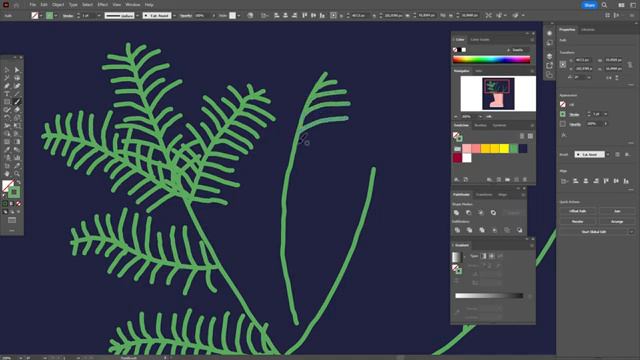Screen dimensions: 640x360
Task: Select the Pen tool
Action: [x=7, y=86]
